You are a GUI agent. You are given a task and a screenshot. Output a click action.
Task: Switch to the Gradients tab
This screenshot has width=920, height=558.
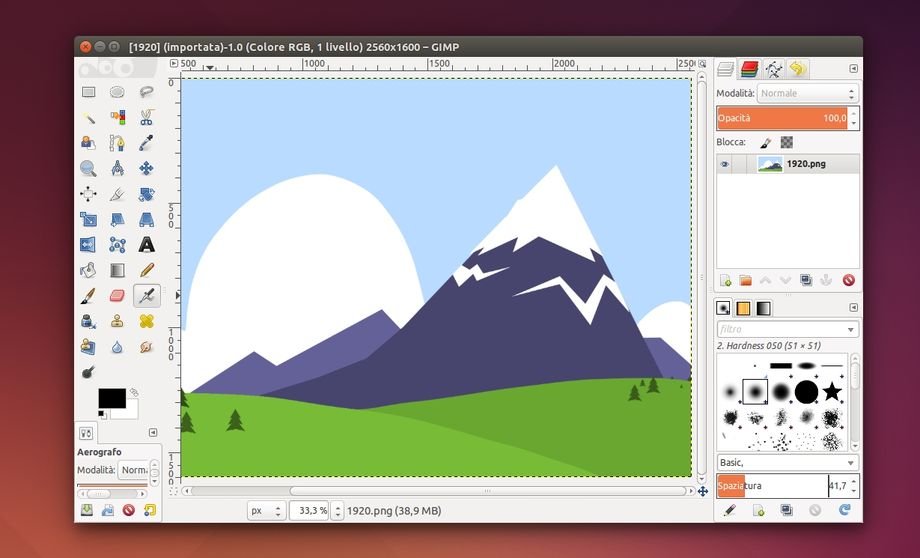(x=763, y=308)
